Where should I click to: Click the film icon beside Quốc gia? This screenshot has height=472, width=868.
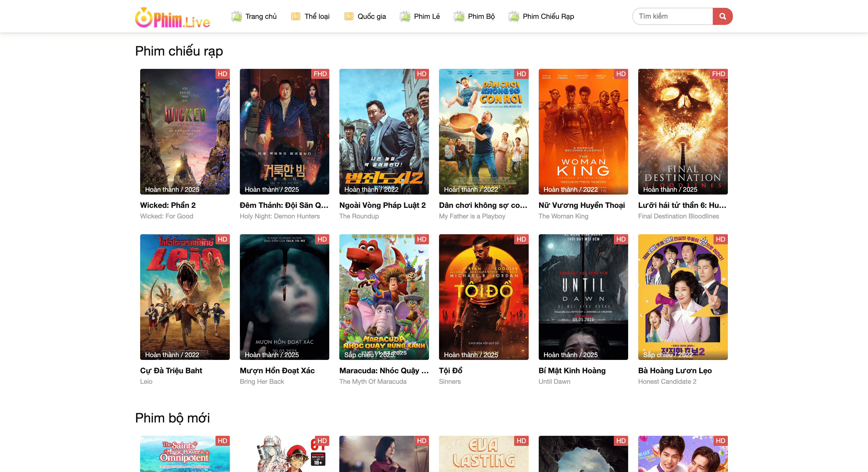coord(349,16)
